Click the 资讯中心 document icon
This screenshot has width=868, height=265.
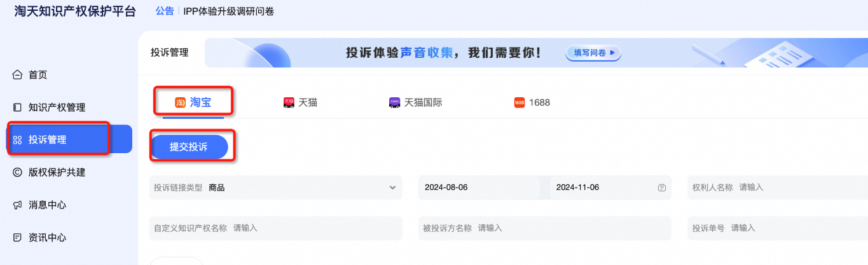point(18,238)
